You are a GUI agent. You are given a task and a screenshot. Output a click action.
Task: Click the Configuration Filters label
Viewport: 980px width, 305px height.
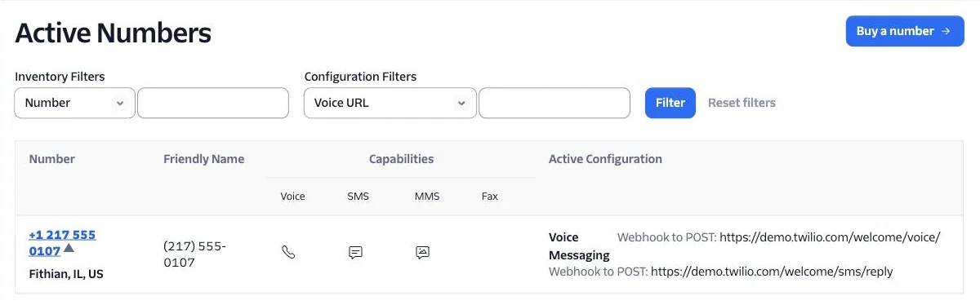point(360,77)
